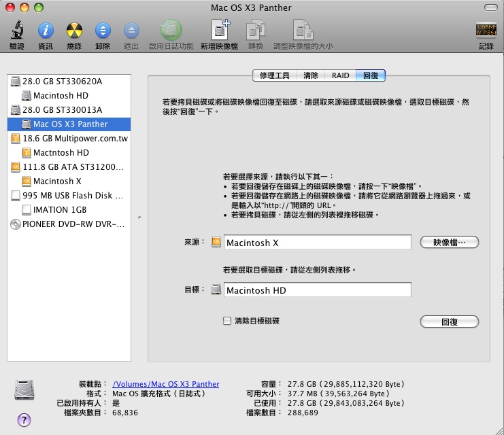Select the 28.0 GB ST330013A disk

click(69, 110)
